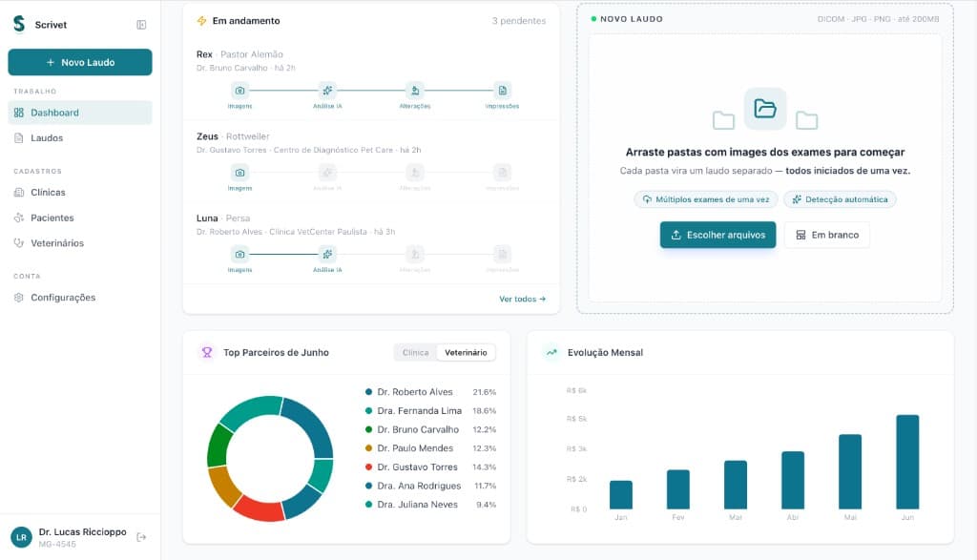This screenshot has width=977, height=560.
Task: Click the Dashboard grid icon
Action: click(x=19, y=113)
